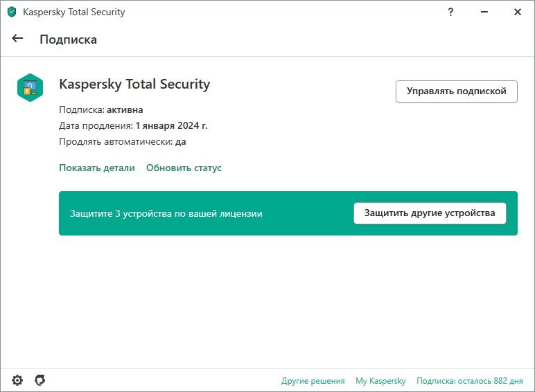Open the My Kaspersky link
This screenshot has height=392, width=535.
tap(380, 381)
